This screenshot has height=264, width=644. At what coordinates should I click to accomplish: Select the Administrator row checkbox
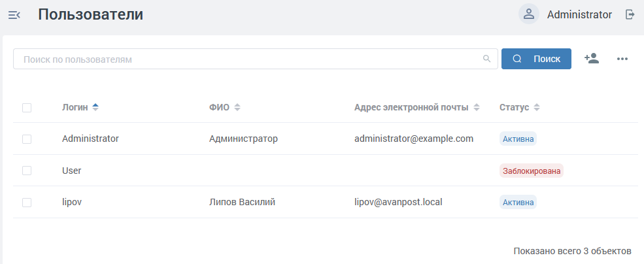[x=27, y=139]
